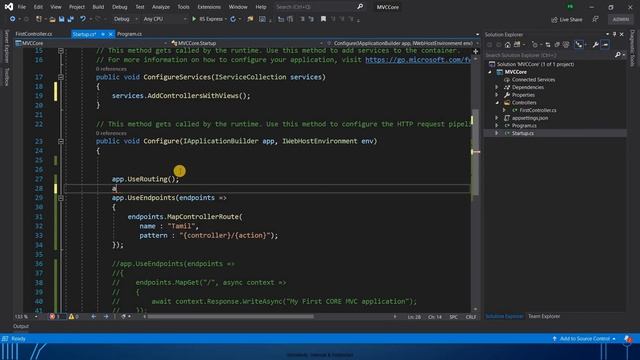Click Solution Explorer Show All Files icon
This screenshot has width=640, height=360.
(566, 45)
